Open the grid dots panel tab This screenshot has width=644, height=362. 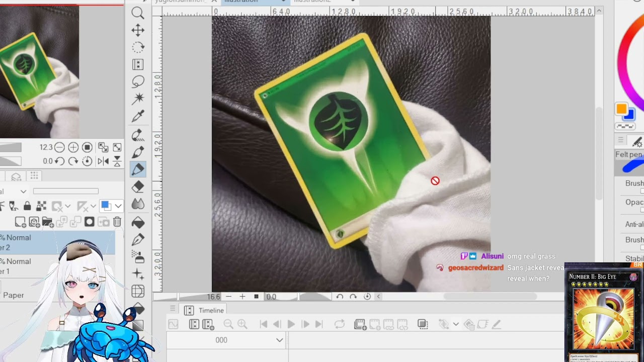click(x=34, y=175)
